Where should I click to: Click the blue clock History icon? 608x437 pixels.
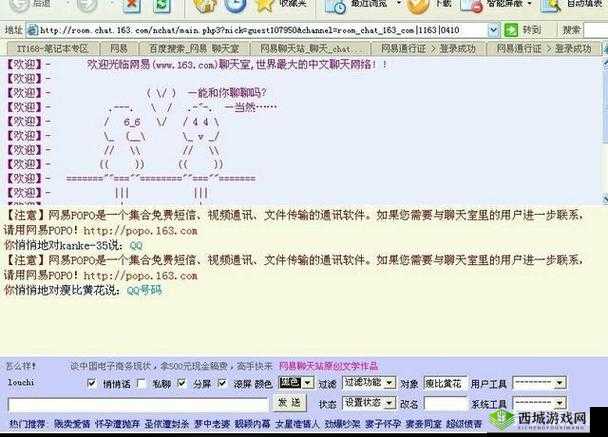click(x=236, y=5)
